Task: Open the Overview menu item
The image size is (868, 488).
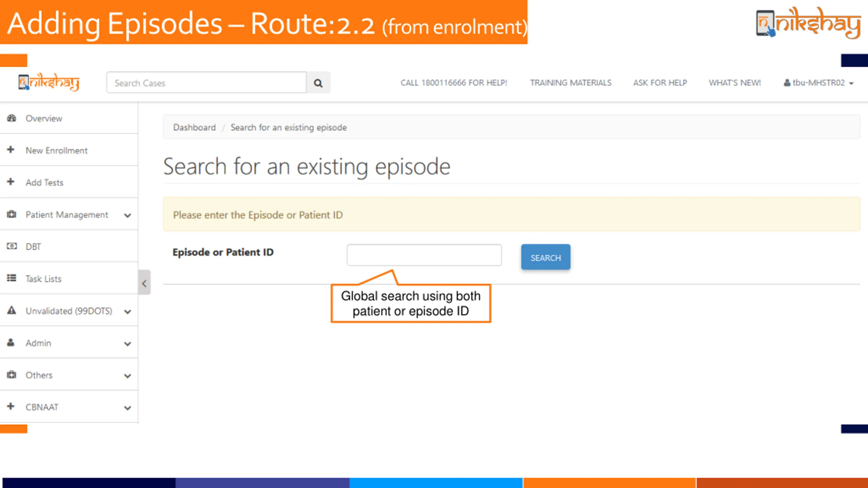Action: [x=69, y=118]
